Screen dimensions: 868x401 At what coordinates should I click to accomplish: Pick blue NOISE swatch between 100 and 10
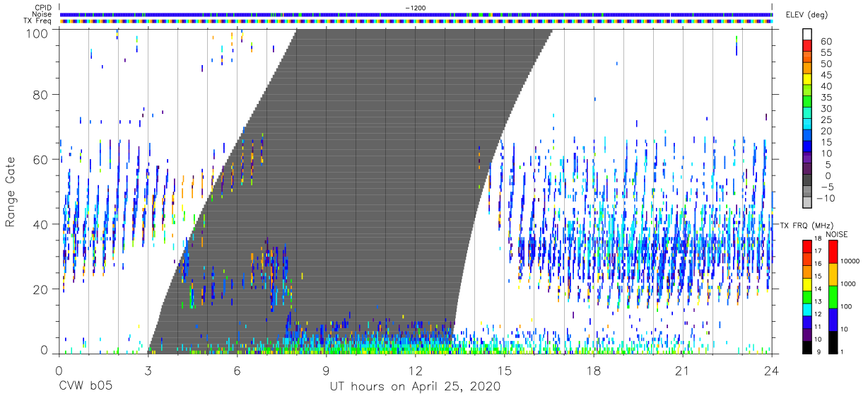point(833,319)
